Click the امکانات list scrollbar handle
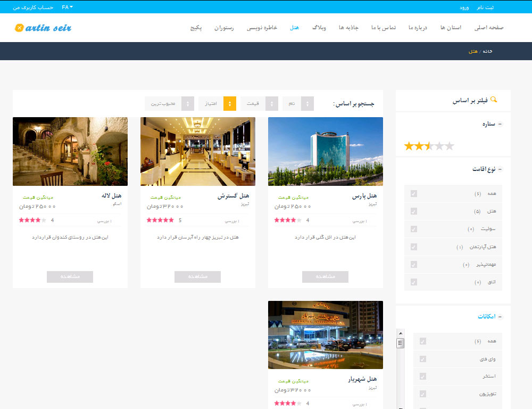532x409 pixels. (401, 343)
